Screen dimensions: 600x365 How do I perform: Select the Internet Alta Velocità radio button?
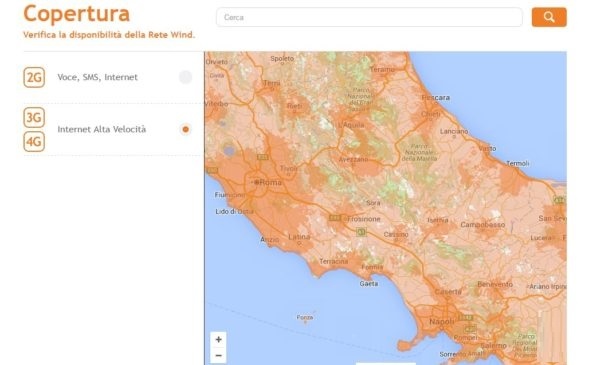(x=185, y=129)
